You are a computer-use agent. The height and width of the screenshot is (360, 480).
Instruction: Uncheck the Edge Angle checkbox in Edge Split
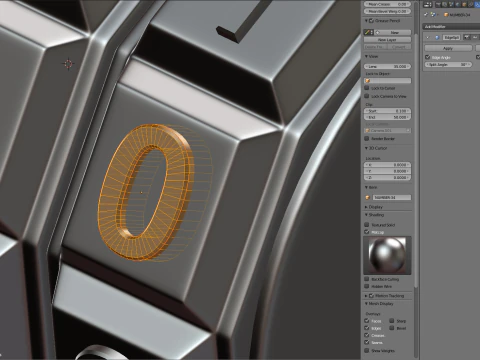point(428,57)
